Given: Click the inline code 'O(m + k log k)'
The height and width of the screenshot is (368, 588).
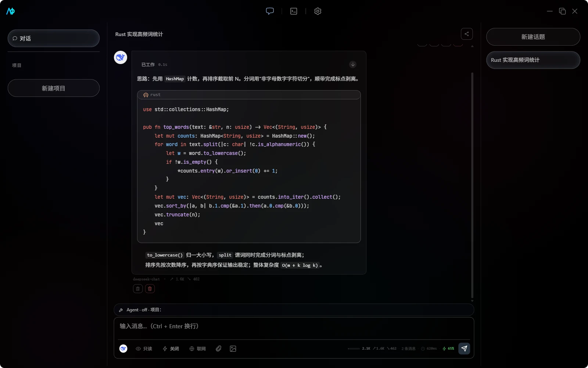Looking at the screenshot, I should pos(300,265).
